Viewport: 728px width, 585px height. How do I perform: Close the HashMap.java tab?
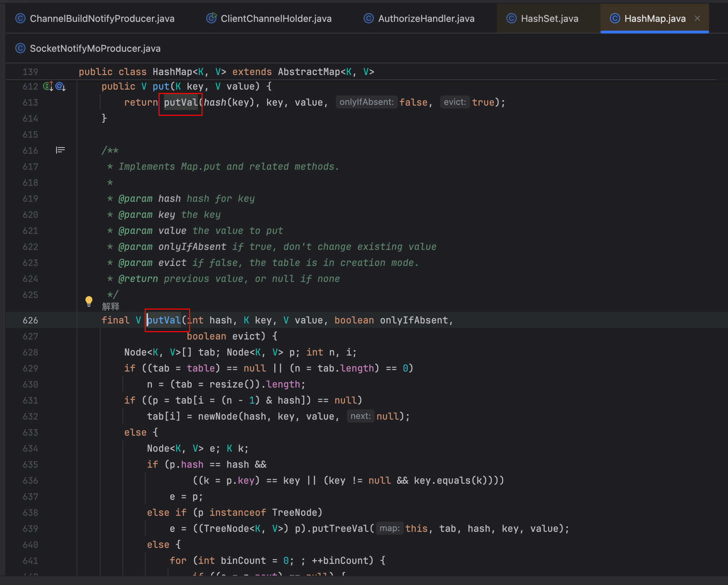697,18
